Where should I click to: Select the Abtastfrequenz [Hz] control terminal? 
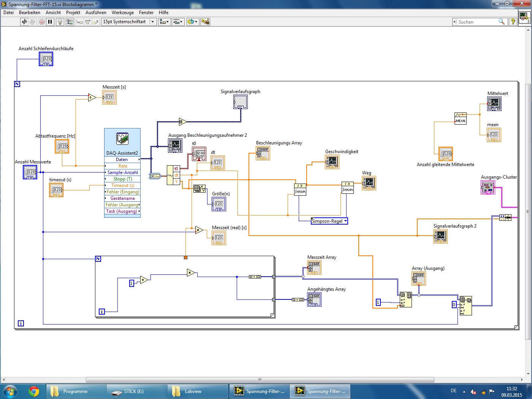[62, 146]
